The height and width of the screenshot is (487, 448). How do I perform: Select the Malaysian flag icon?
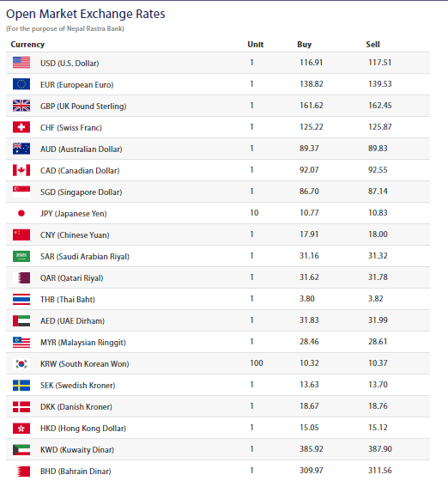(x=21, y=342)
